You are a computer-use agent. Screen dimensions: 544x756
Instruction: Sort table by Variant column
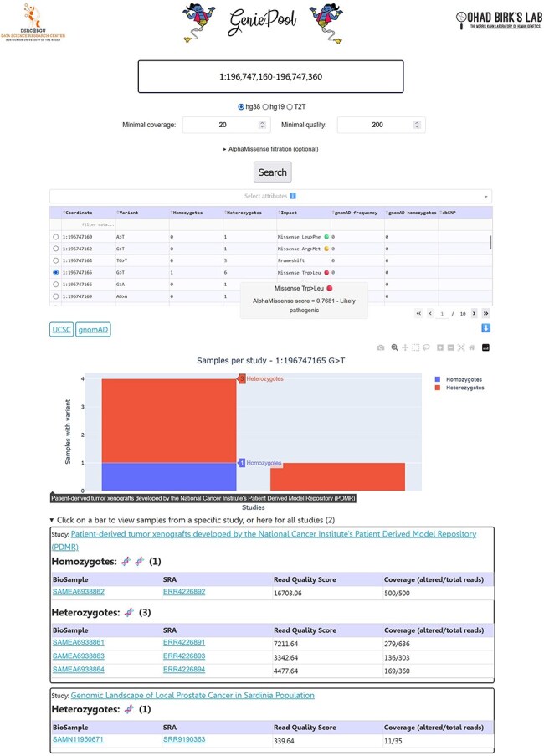point(118,213)
